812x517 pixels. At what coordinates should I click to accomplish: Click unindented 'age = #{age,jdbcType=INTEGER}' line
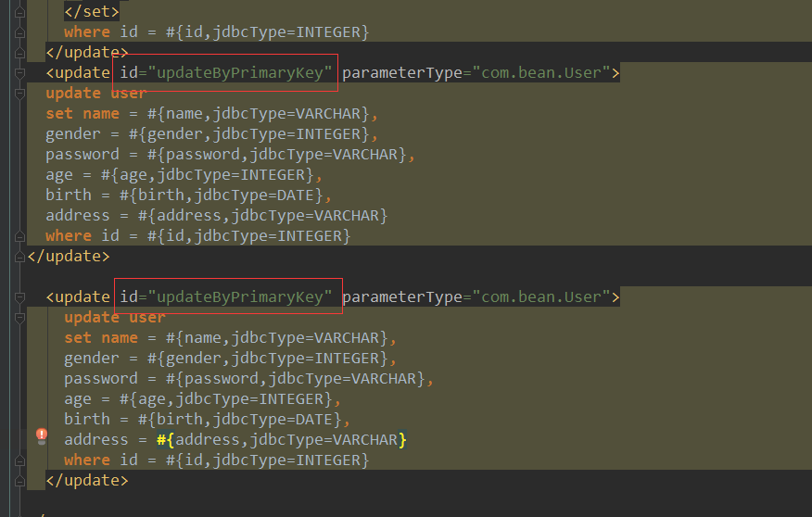click(x=184, y=175)
